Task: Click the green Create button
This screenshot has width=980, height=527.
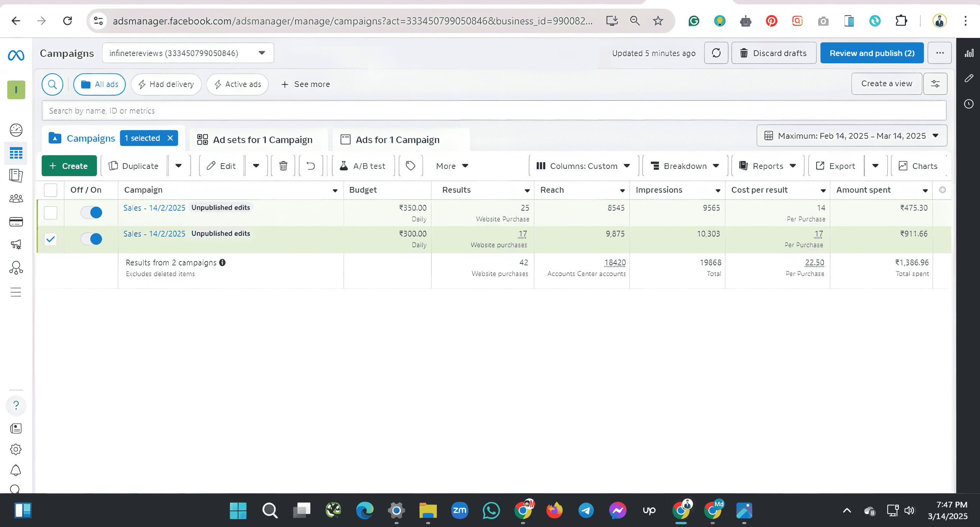Action: [x=69, y=166]
